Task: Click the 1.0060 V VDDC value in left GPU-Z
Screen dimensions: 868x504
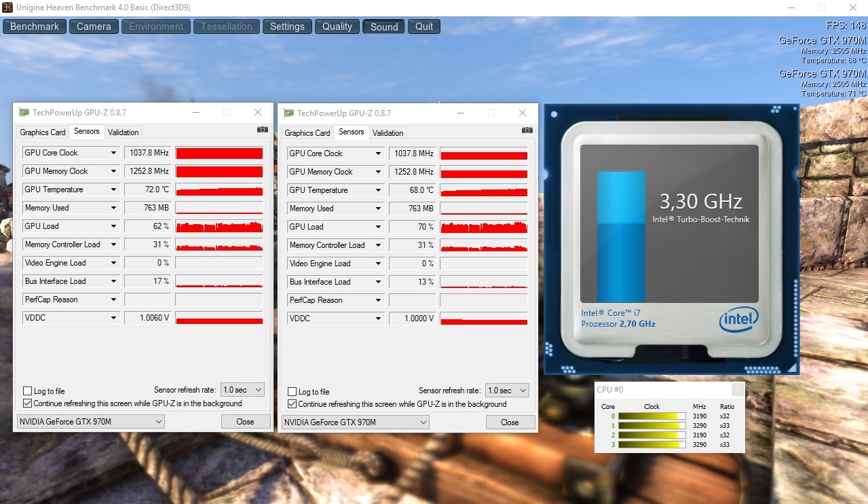Action: (x=148, y=318)
